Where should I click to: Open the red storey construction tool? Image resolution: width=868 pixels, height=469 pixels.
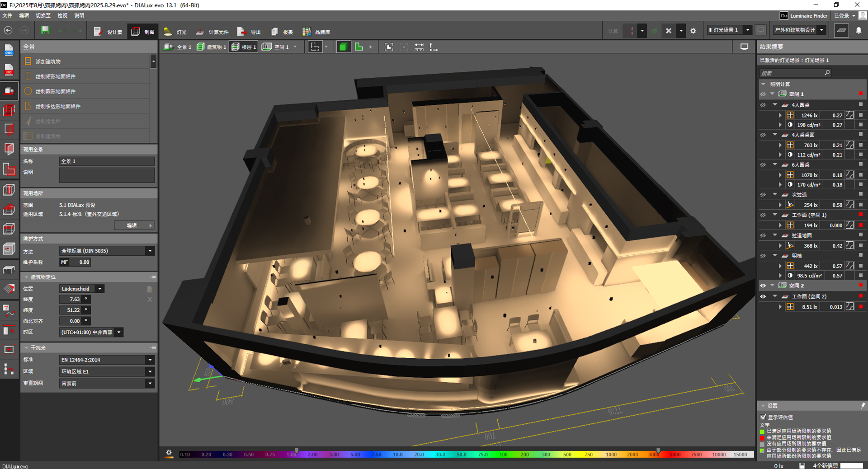[9, 110]
